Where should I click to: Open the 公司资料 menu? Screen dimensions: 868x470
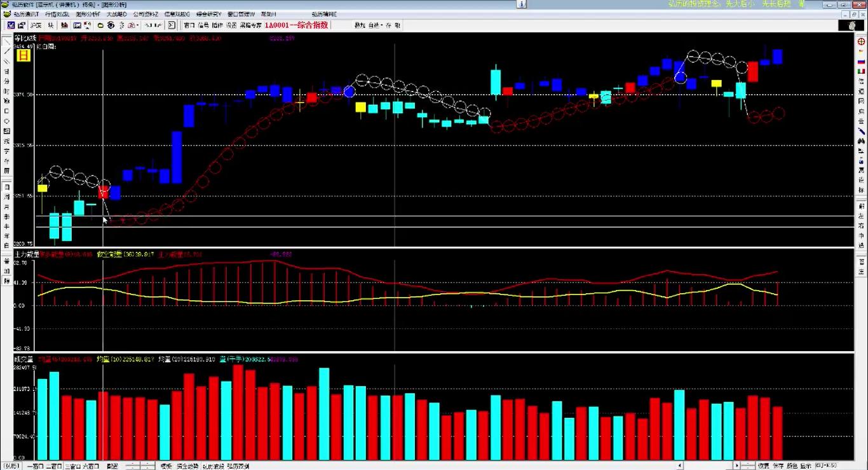click(146, 14)
